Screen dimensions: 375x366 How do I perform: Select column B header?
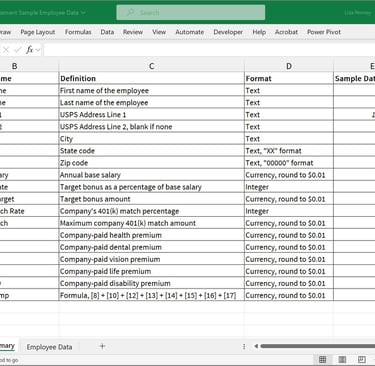tap(29, 66)
